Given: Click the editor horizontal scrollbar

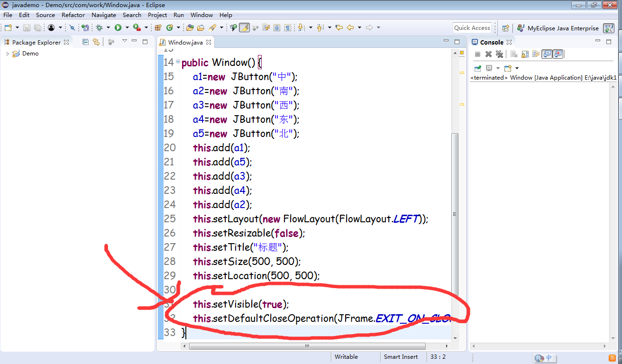Looking at the screenshot, I should [x=307, y=346].
